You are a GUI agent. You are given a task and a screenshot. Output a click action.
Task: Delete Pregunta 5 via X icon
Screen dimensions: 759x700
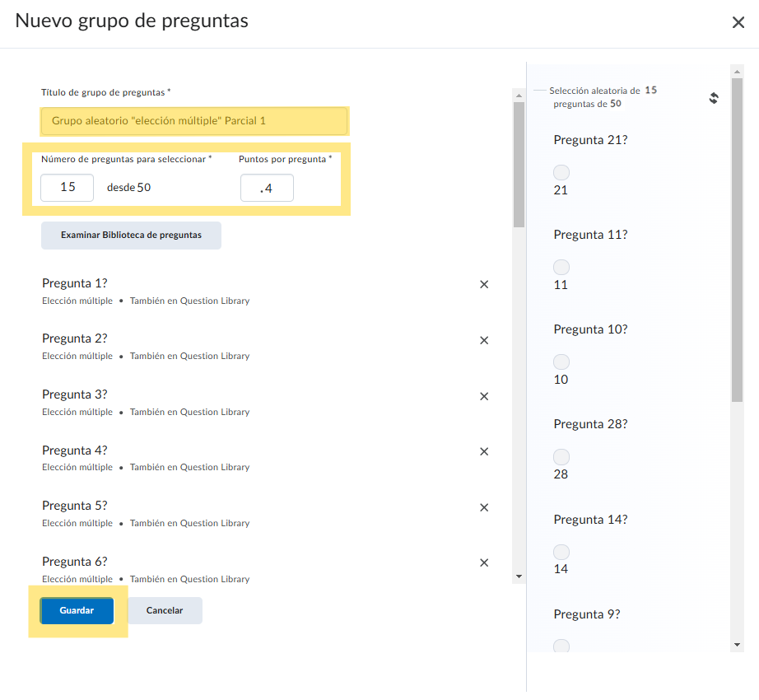click(484, 507)
